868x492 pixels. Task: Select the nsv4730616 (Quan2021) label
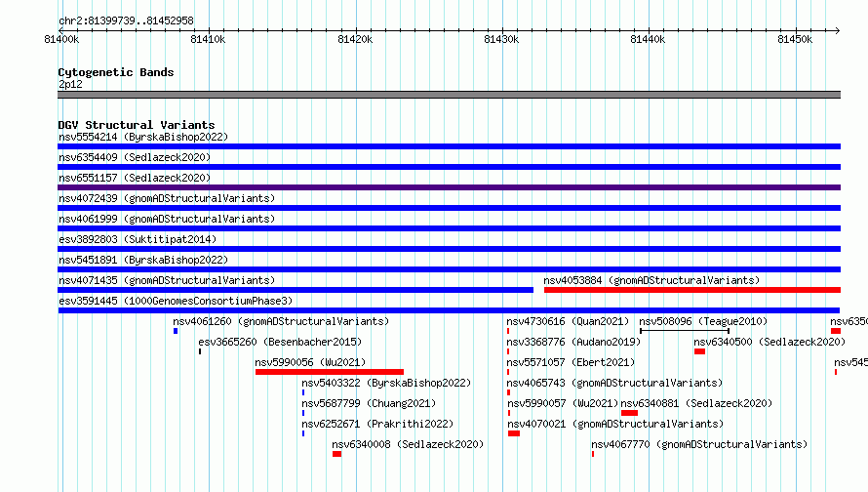coord(568,321)
